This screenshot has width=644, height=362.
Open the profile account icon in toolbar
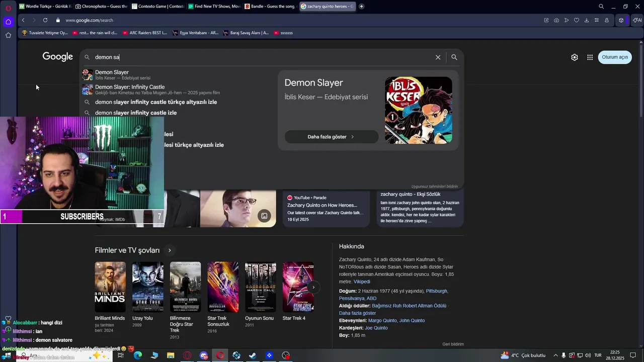607,20
